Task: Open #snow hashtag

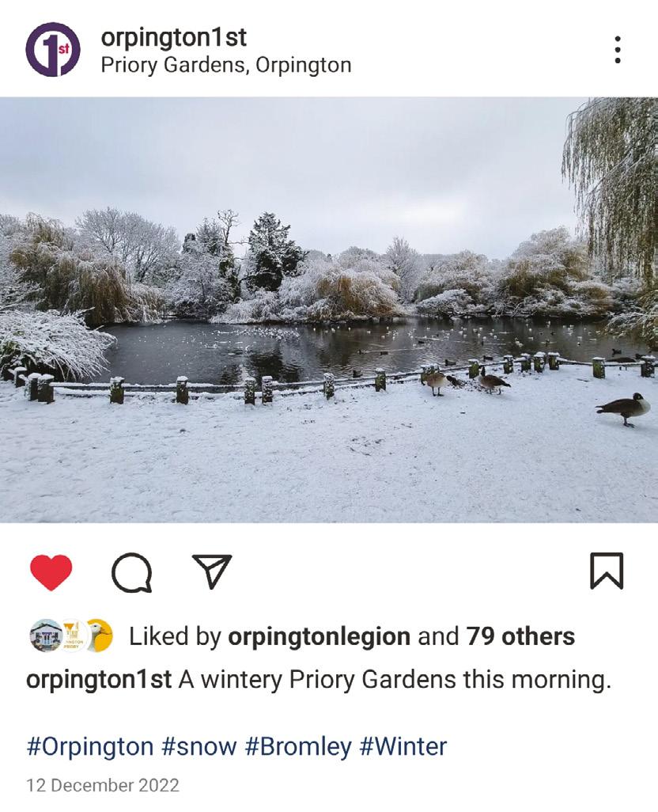Action: click(x=199, y=747)
